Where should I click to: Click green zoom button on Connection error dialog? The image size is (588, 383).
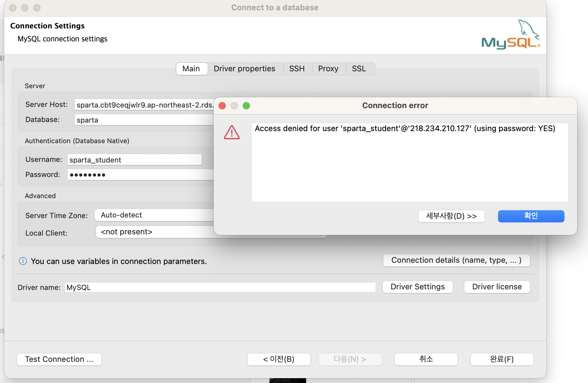tap(246, 106)
